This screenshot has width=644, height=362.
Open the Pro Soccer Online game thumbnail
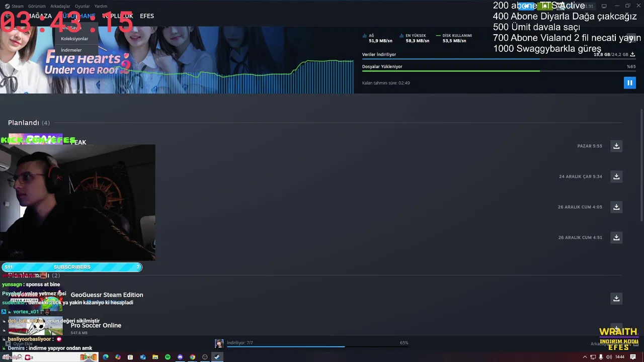tap(35, 326)
